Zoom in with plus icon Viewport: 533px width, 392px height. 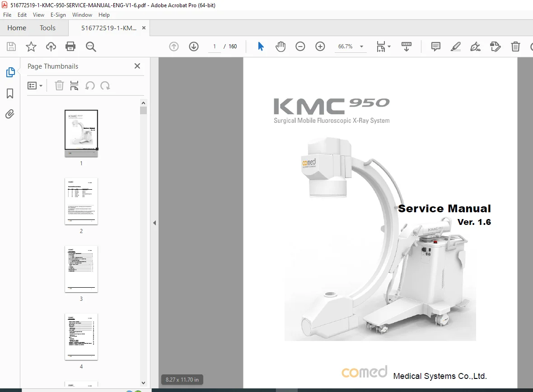320,47
